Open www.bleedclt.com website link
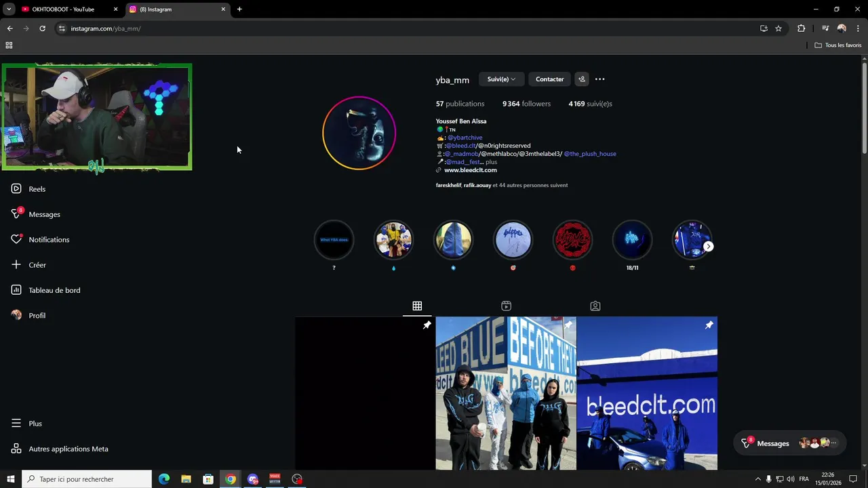 click(471, 170)
